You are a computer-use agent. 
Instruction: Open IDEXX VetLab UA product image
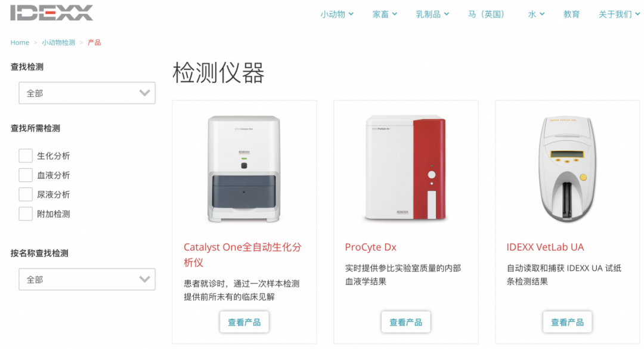coord(567,169)
